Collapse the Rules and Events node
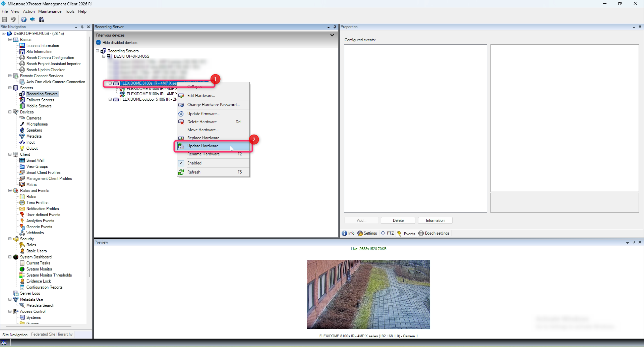 (10, 191)
